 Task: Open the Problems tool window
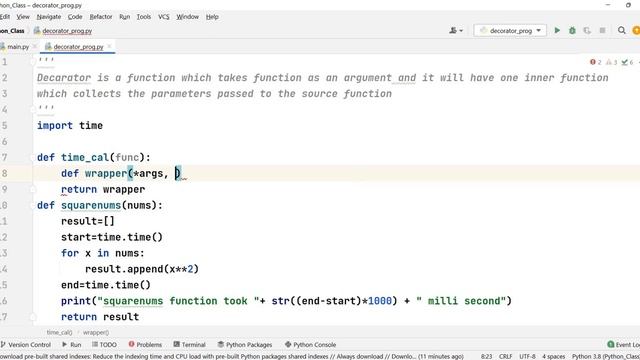coord(145,344)
